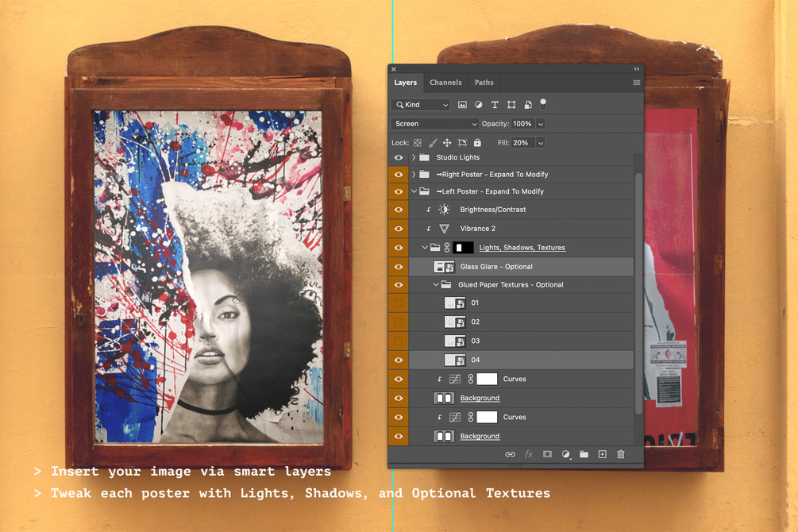Lock image pixels brush icon
The height and width of the screenshot is (532, 798).
point(433,143)
